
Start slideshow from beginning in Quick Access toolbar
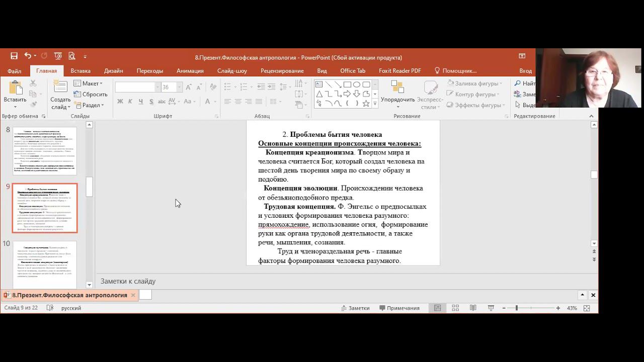(58, 56)
